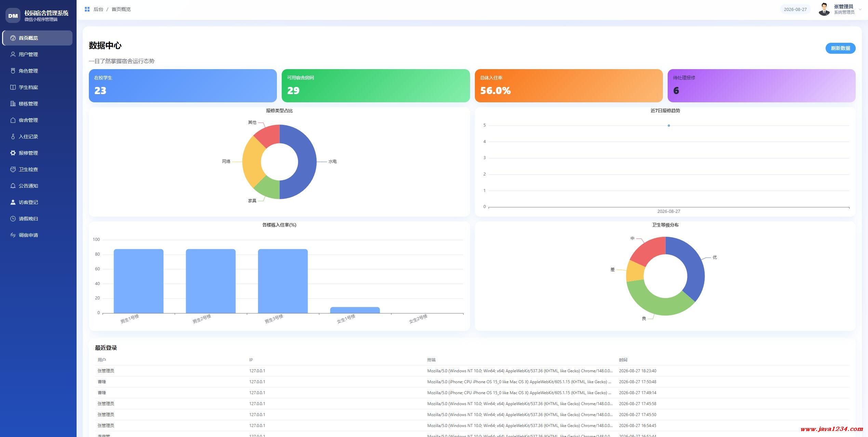Screen dimensions: 868x437
Task: Click the 访客登记 person icon
Action: coord(13,202)
